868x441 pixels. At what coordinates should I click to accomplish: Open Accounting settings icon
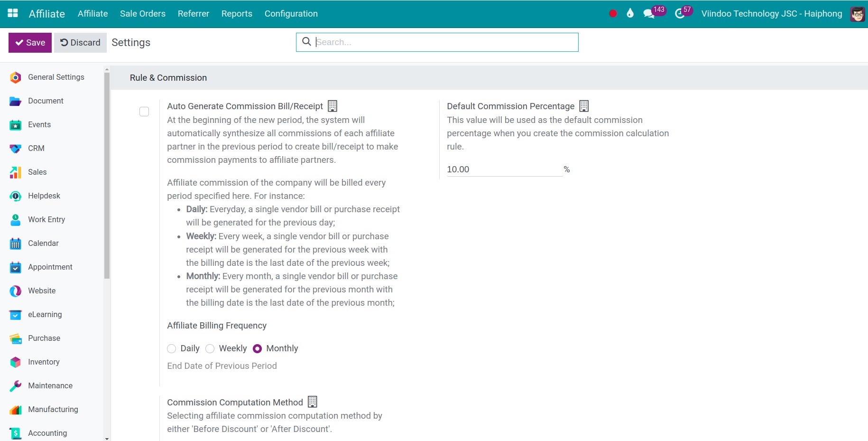point(16,433)
